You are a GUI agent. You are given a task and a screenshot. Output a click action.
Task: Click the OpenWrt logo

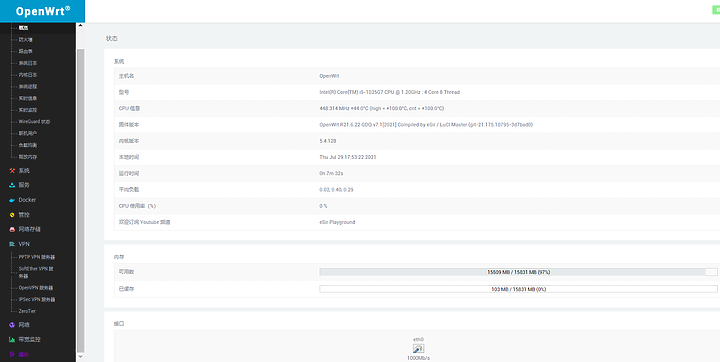coord(43,11)
